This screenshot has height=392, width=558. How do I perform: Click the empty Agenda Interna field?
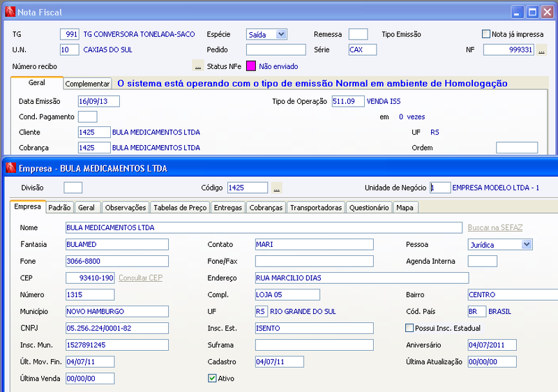[x=483, y=261]
